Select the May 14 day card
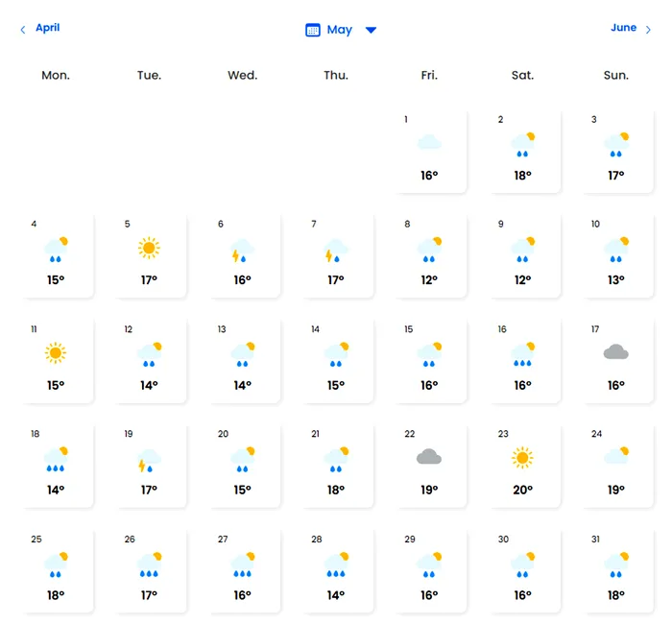The image size is (672, 624). tap(335, 361)
